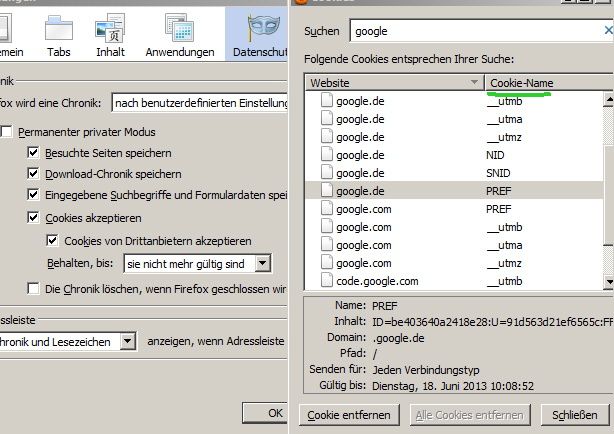Click the Inhalt cookie value text
This screenshot has height=434, width=614.
click(493, 322)
